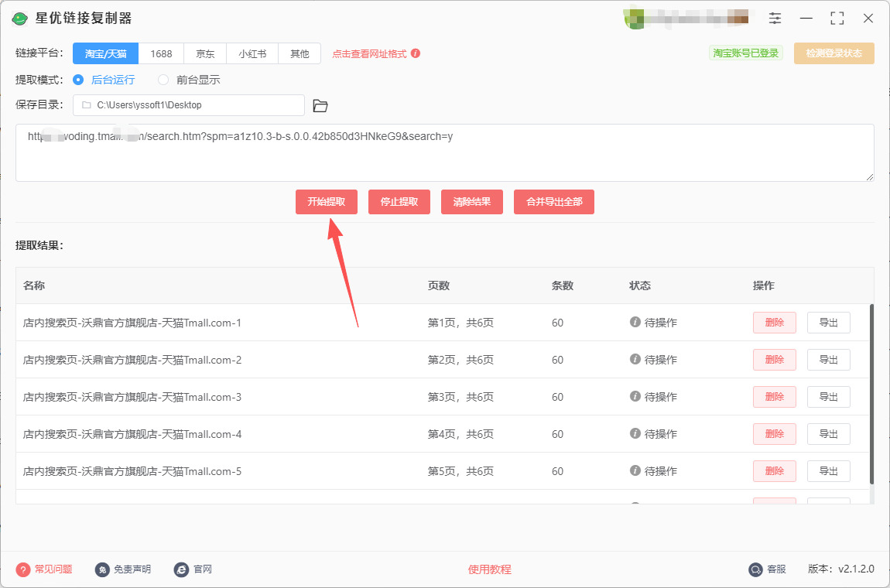Export the Tmall.com-1 result row
890x588 pixels.
coord(829,323)
